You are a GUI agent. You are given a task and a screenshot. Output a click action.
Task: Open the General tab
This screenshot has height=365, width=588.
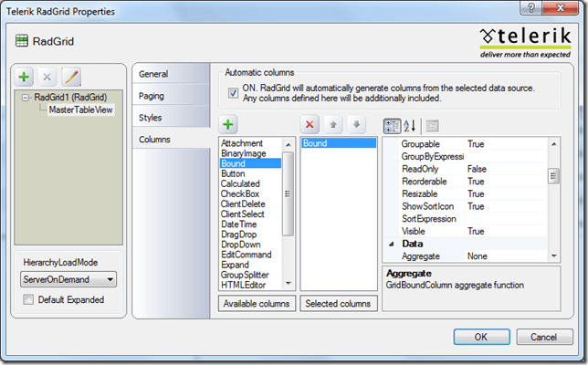172,74
